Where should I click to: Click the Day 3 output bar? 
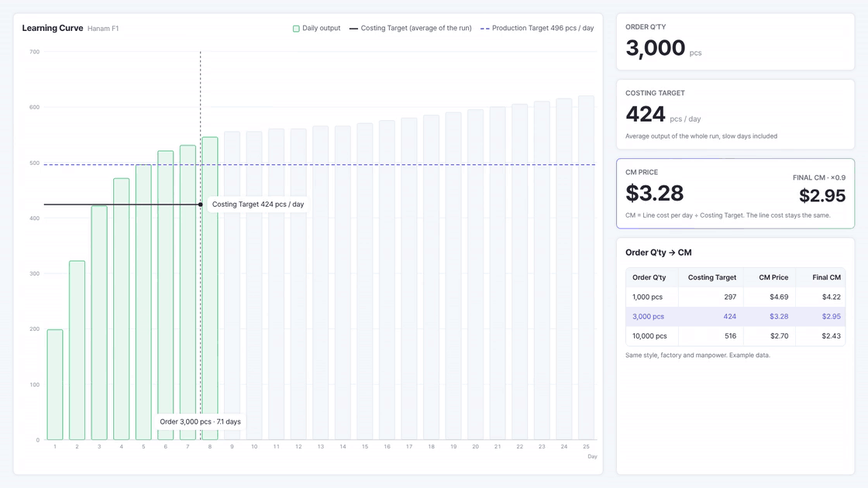pos(99,322)
